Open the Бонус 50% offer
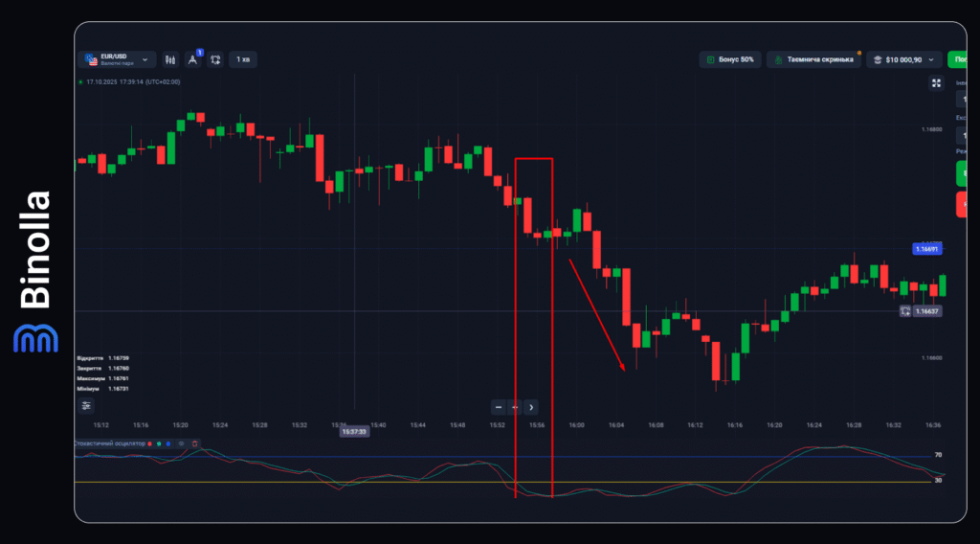This screenshot has width=980, height=544. [730, 59]
